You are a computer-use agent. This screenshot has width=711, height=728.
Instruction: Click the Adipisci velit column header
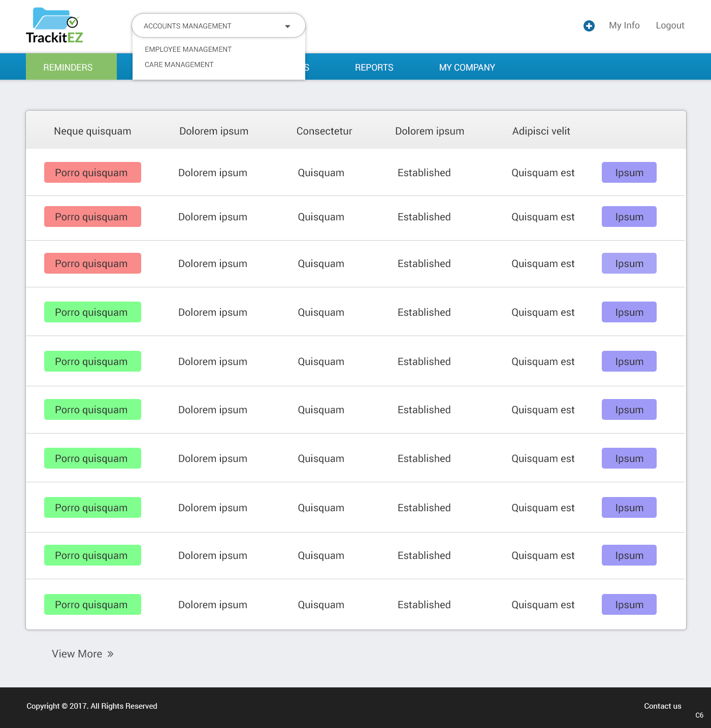(x=541, y=131)
